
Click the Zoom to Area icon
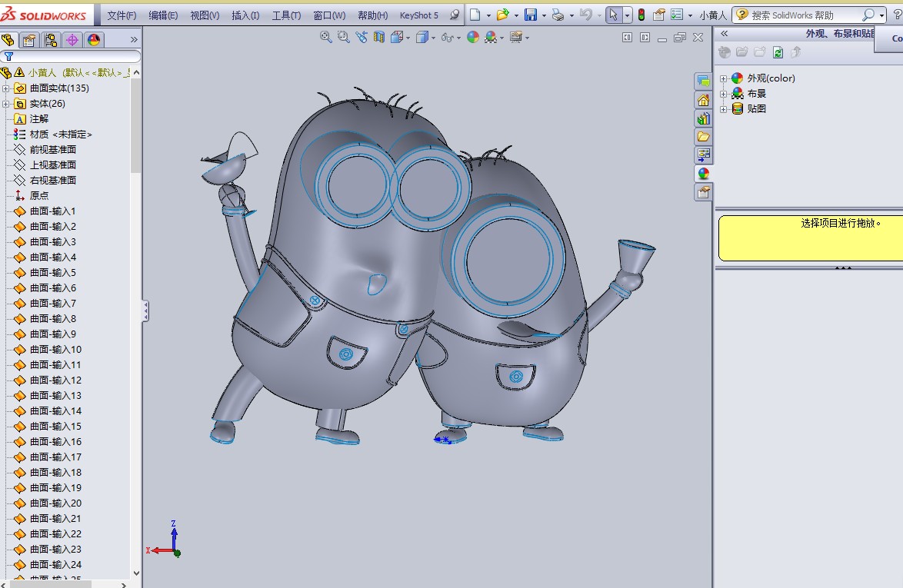click(x=344, y=38)
